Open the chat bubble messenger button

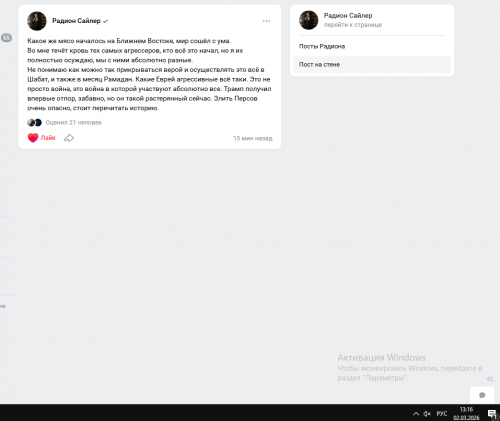tap(482, 395)
